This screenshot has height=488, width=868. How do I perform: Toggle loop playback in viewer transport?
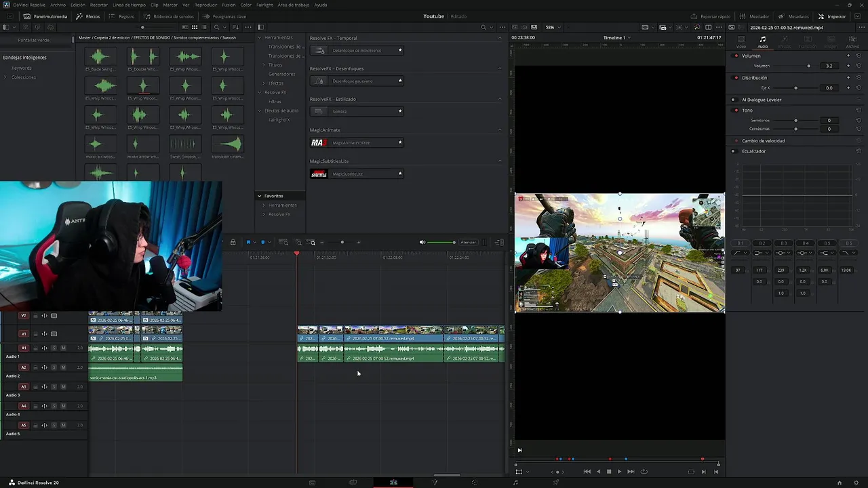click(x=644, y=471)
